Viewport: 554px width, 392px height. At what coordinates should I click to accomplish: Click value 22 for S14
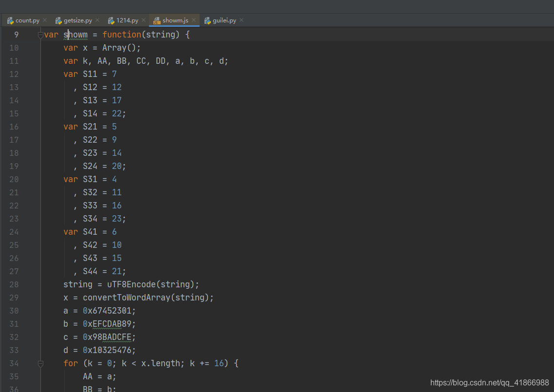[x=117, y=113]
